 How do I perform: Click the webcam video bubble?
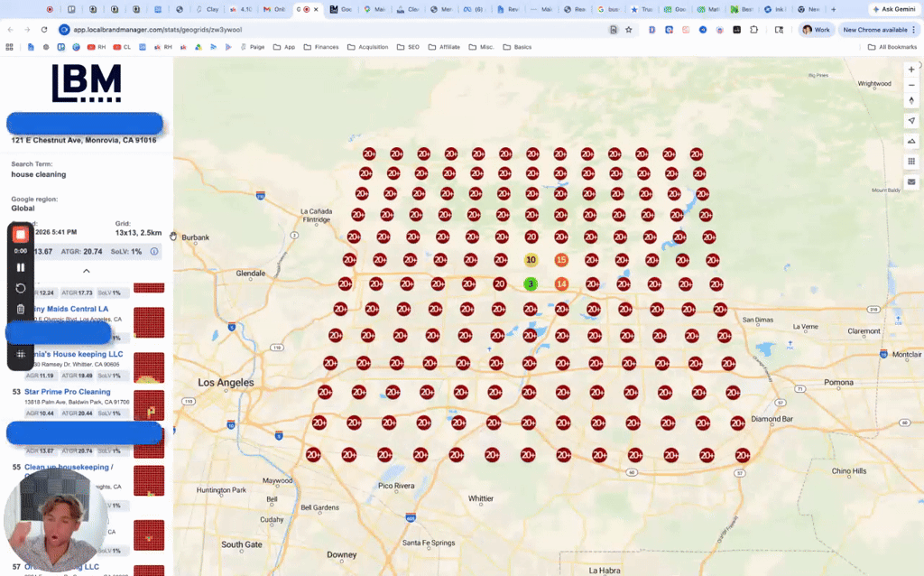pyautogui.click(x=56, y=519)
